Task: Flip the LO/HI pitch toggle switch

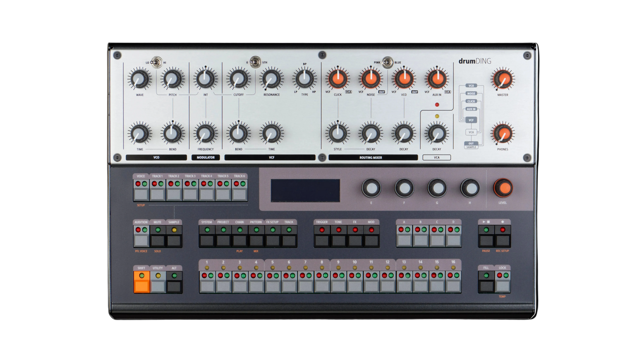Action: pos(156,62)
